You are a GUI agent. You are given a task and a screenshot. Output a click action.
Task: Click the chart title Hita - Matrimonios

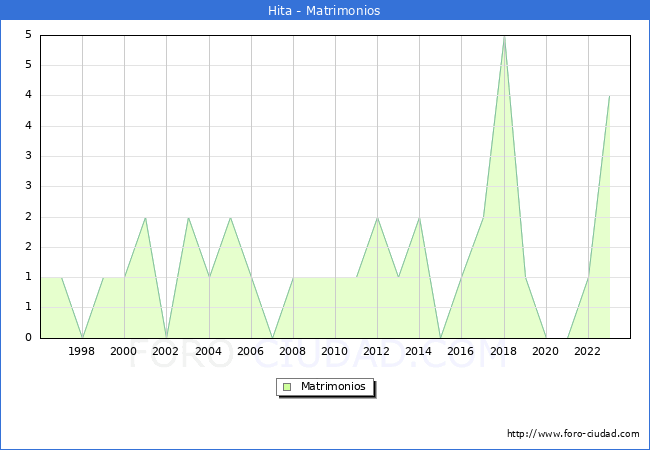[324, 10]
